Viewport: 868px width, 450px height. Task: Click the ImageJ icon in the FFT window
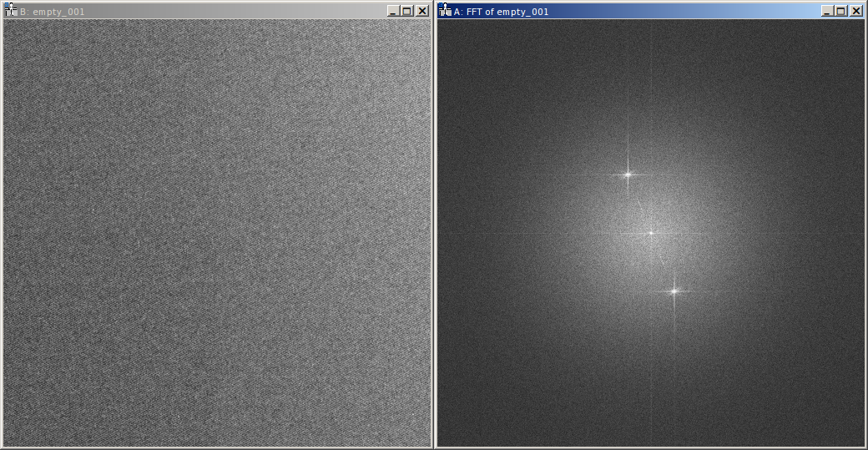click(x=445, y=10)
